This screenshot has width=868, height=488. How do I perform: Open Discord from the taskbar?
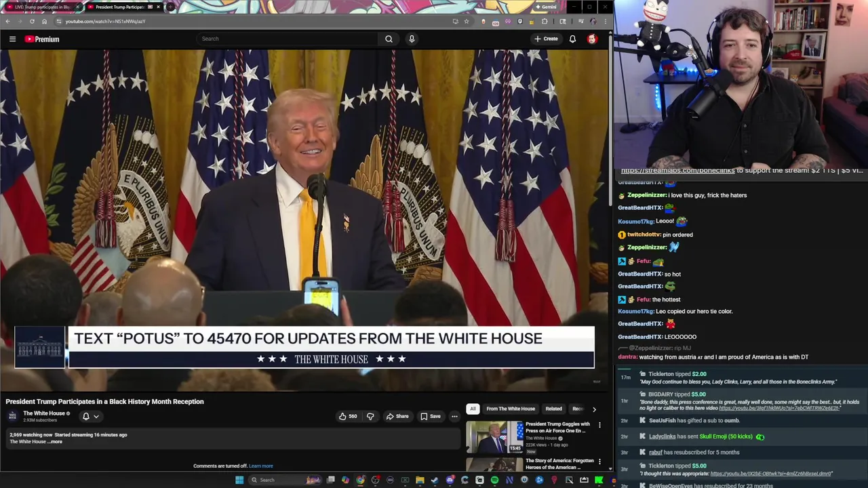[450, 480]
